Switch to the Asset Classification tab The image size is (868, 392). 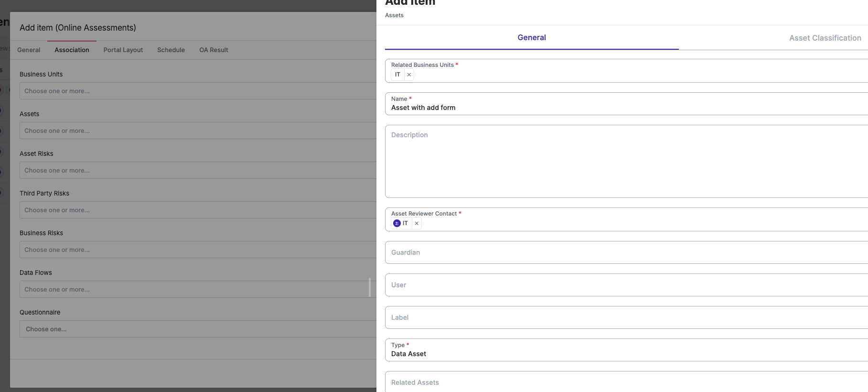pyautogui.click(x=825, y=38)
